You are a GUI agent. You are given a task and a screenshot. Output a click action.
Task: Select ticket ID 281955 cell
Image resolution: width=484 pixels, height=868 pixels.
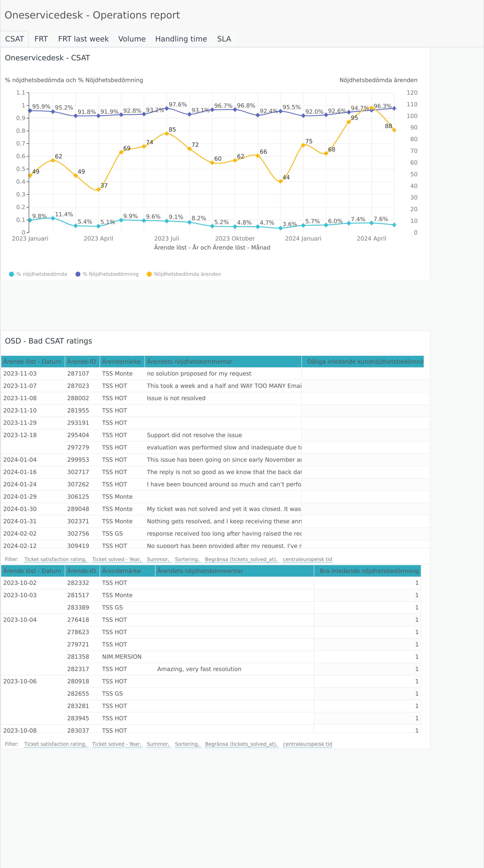pyautogui.click(x=82, y=410)
